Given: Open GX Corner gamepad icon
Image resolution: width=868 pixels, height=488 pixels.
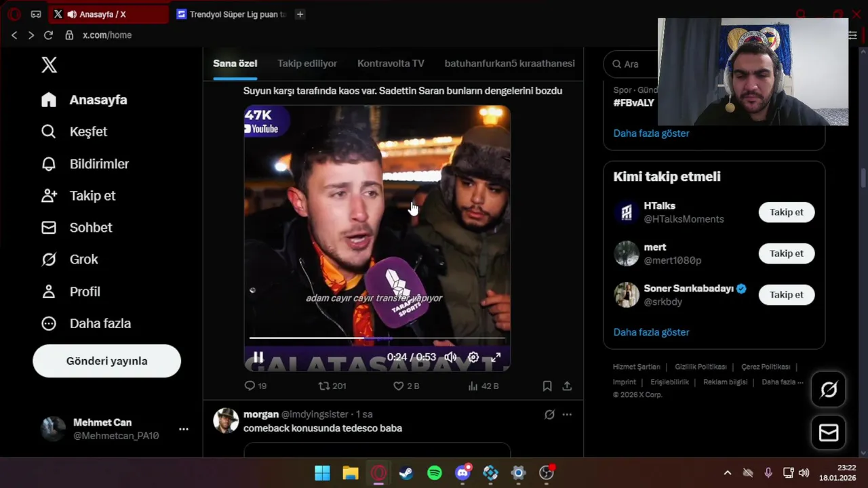Looking at the screenshot, I should point(36,14).
